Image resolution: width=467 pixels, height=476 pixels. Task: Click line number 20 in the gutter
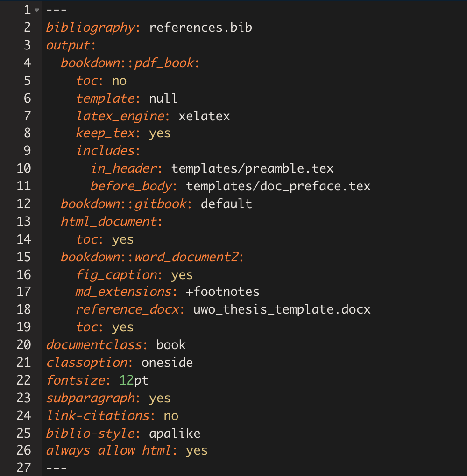23,345
